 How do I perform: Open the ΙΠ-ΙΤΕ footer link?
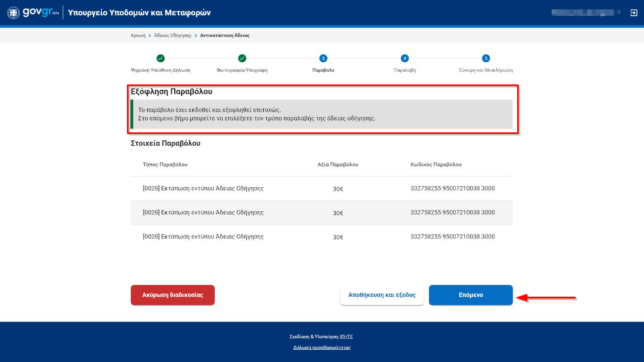(x=346, y=337)
